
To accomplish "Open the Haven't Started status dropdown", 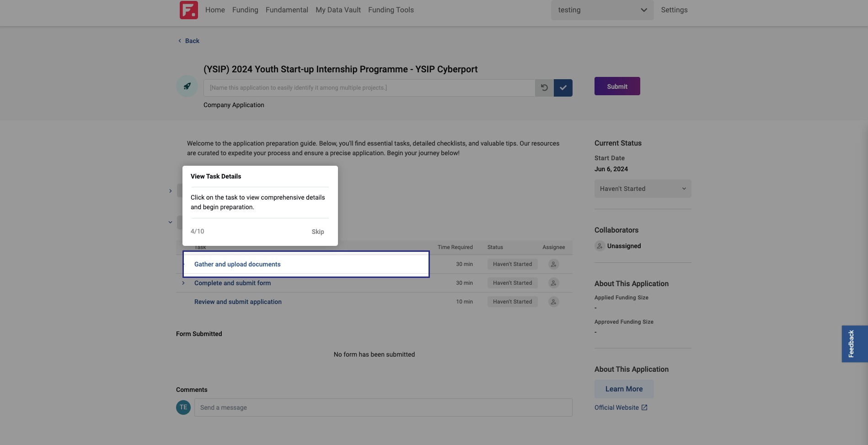I will pos(643,189).
